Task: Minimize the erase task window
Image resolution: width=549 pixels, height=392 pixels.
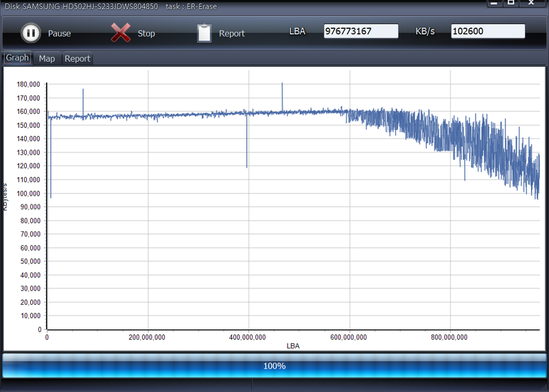Action: (x=494, y=3)
